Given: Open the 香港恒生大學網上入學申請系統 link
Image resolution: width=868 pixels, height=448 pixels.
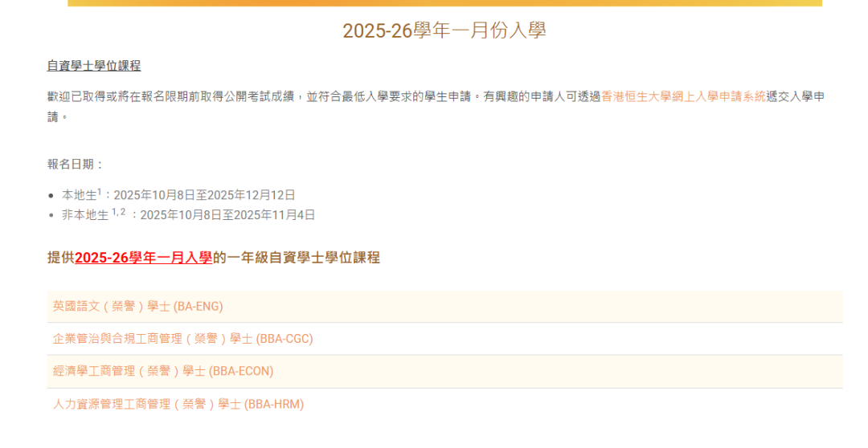Looking at the screenshot, I should 684,96.
